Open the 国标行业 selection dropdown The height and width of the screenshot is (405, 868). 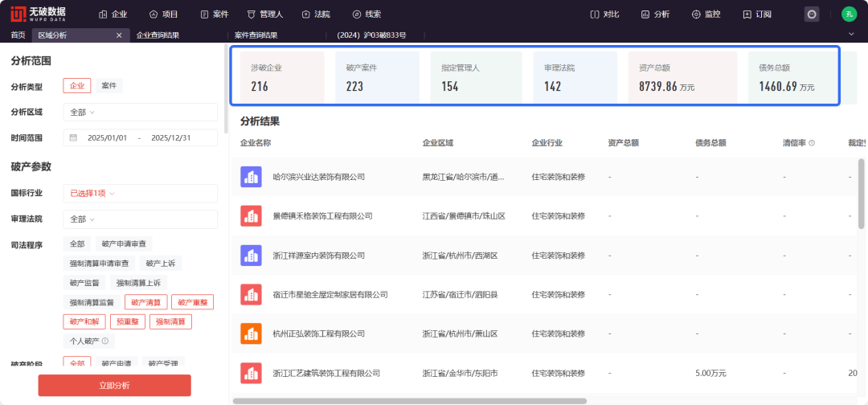[x=140, y=194]
